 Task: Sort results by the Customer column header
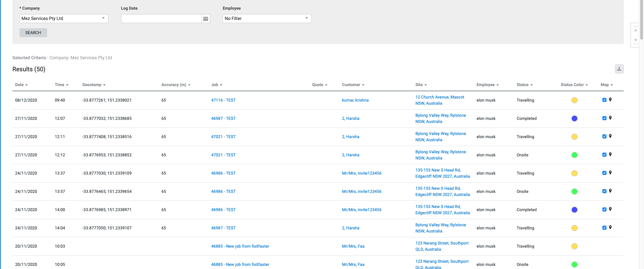[x=353, y=85]
